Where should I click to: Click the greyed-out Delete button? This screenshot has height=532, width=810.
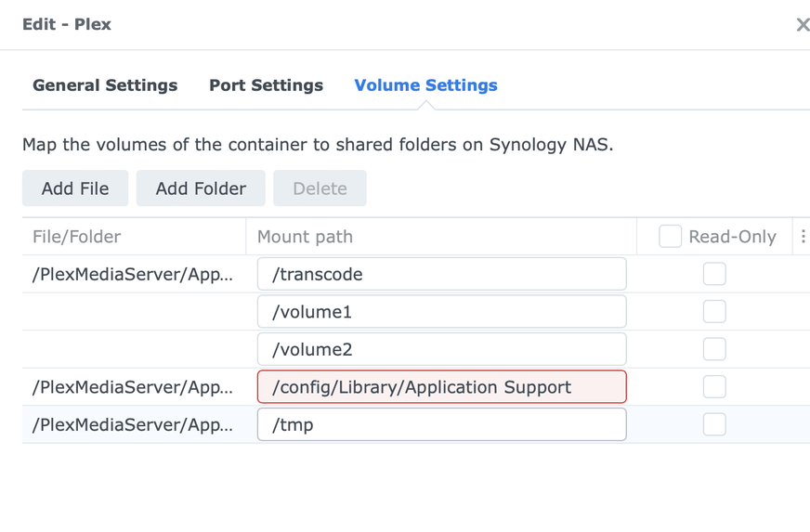(x=320, y=188)
